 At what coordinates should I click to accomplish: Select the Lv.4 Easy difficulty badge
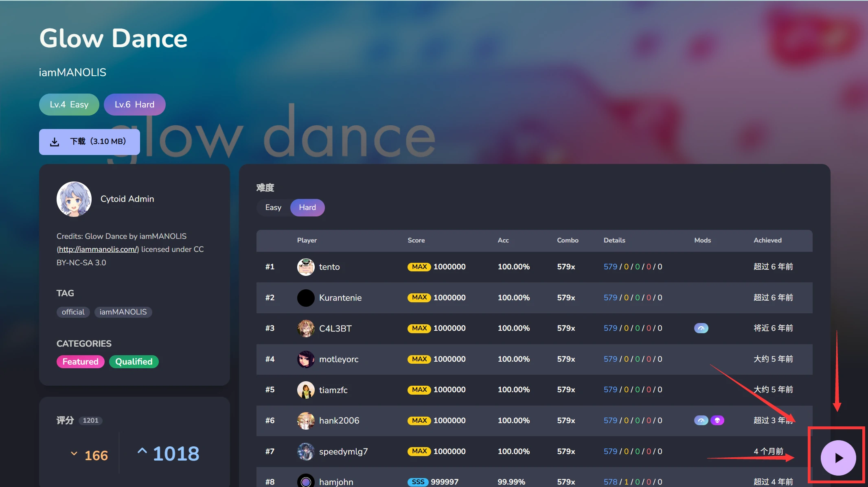(69, 105)
